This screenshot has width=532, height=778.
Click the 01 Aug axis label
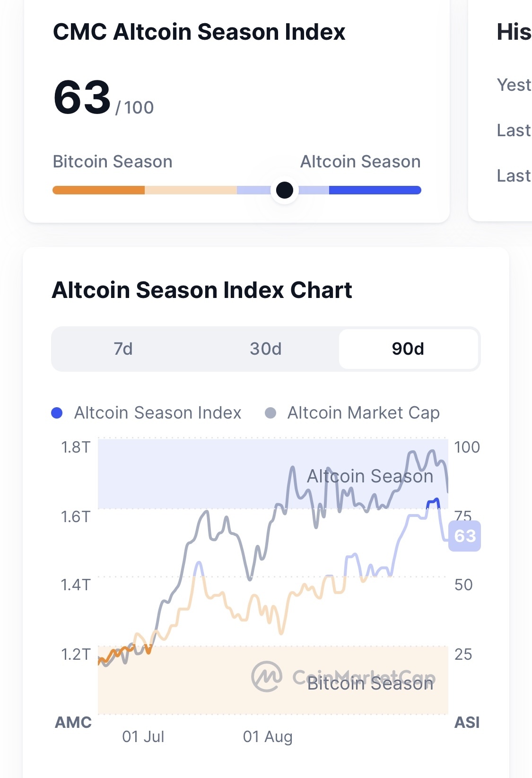tap(267, 736)
